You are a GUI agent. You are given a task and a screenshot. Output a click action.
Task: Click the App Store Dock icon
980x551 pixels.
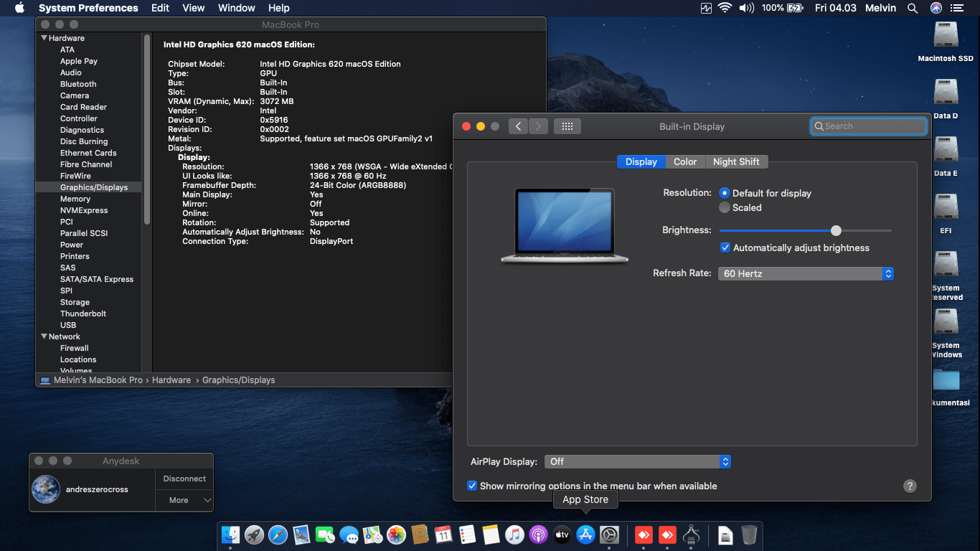coord(585,534)
